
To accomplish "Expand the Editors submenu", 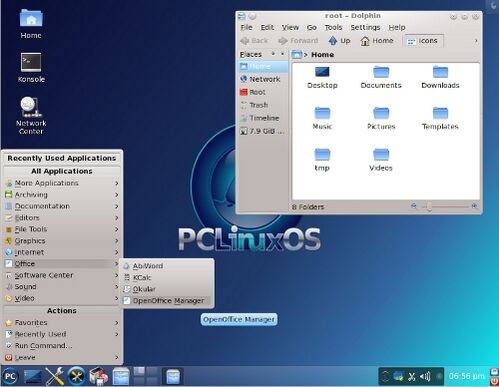I will (62, 218).
